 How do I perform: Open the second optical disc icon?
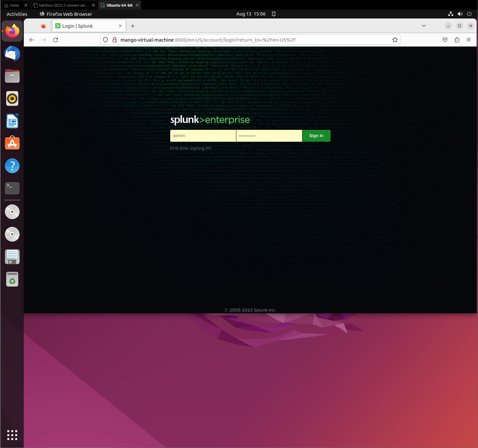coord(12,234)
